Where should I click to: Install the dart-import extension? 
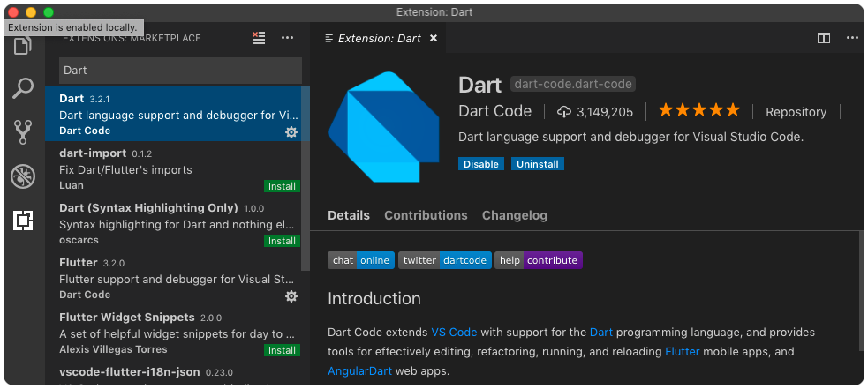coord(283,186)
